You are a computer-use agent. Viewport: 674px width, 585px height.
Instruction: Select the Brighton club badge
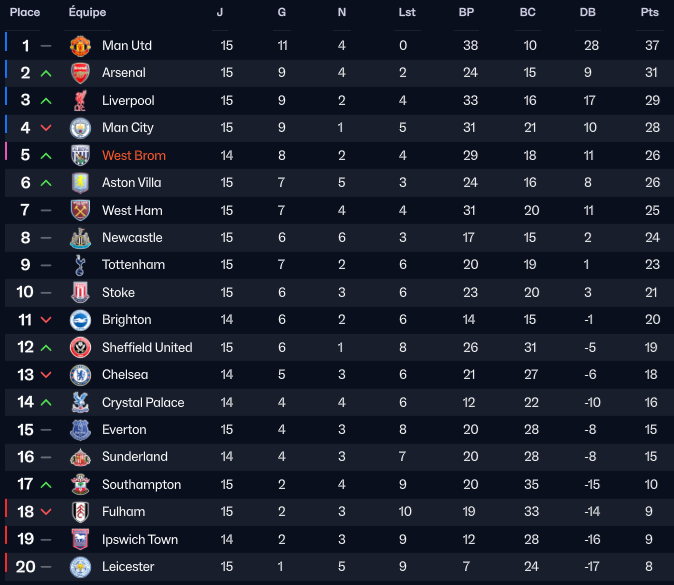[80, 320]
